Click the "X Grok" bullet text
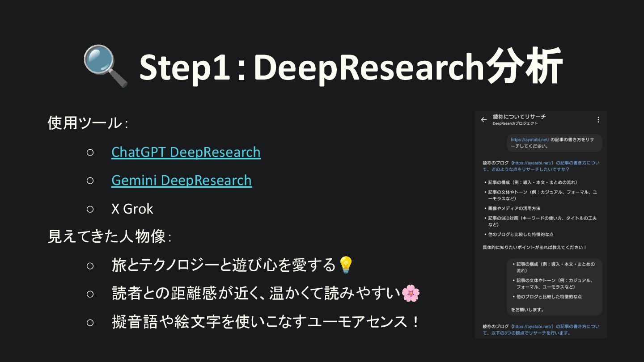Screen dimensions: 644x362 [x=132, y=209]
